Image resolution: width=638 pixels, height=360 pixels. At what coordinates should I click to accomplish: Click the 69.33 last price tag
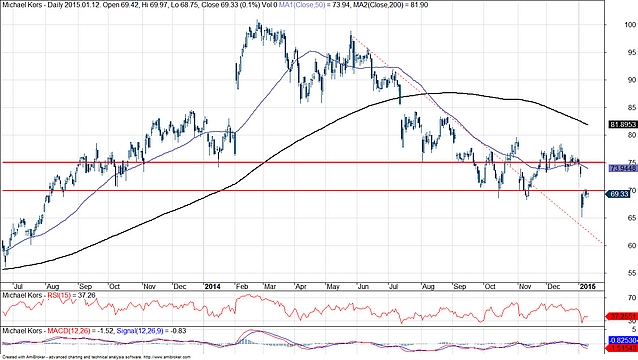[x=619, y=194]
